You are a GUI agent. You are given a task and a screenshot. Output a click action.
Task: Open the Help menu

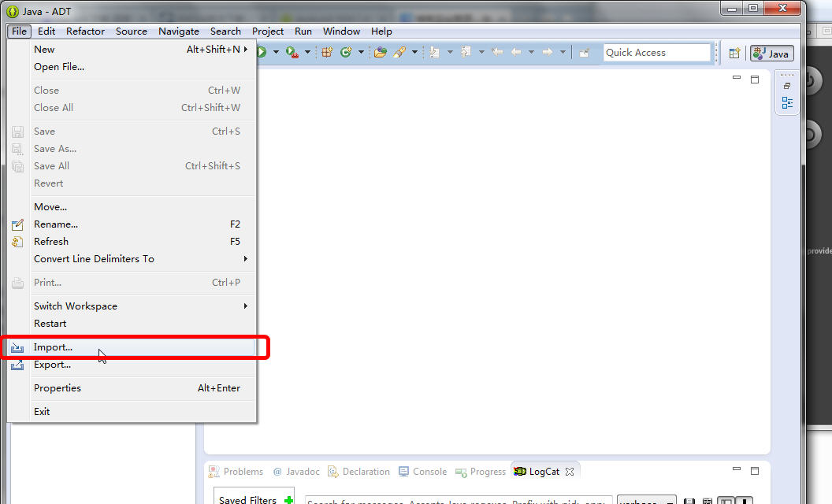coord(381,31)
